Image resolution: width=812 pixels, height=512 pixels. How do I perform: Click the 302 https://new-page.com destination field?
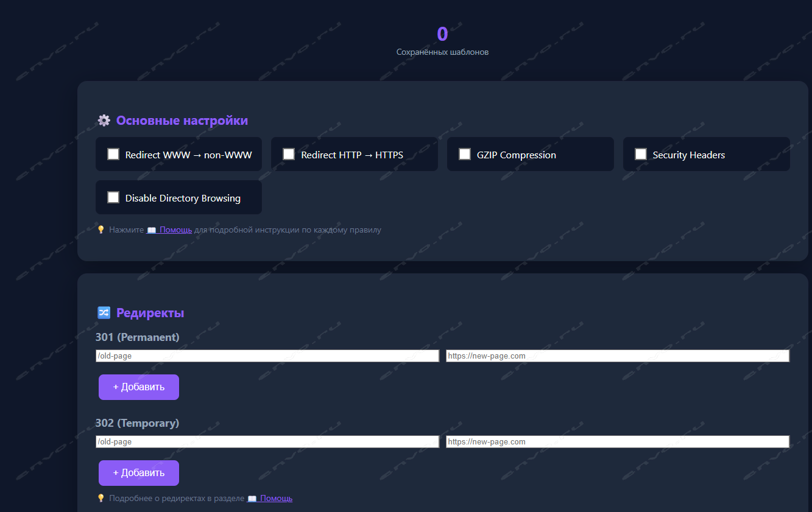(617, 442)
